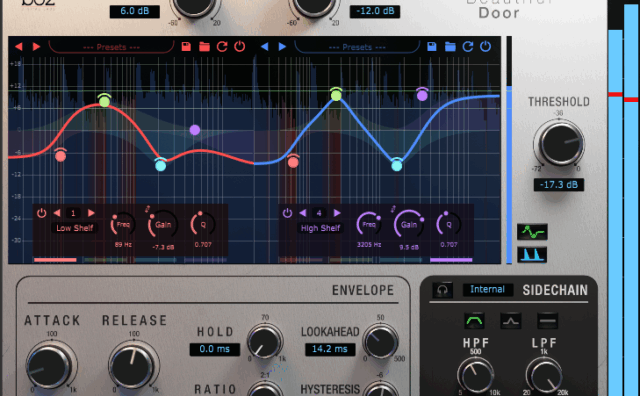Toggle blue EQ section power button
Image resolution: width=640 pixels, height=396 pixels.
[485, 47]
